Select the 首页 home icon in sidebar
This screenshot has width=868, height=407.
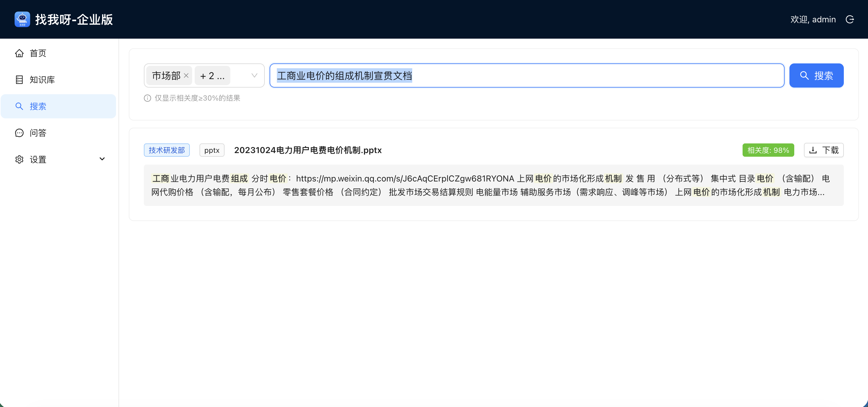click(x=19, y=53)
